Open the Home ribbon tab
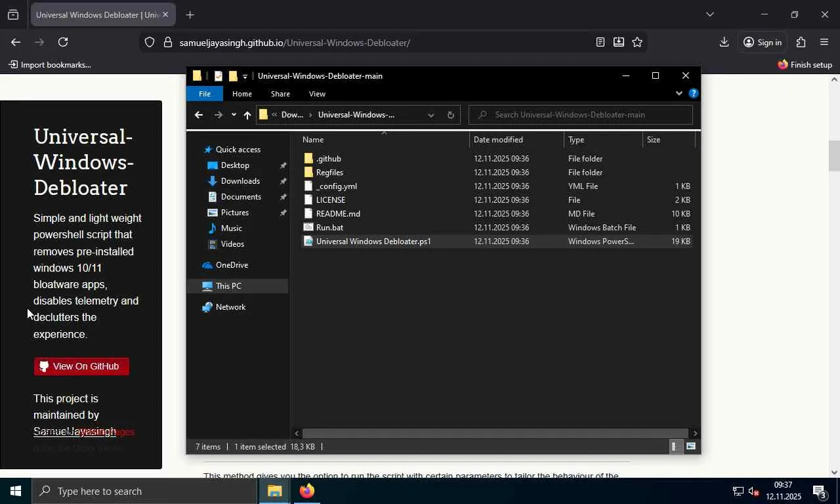 [242, 94]
